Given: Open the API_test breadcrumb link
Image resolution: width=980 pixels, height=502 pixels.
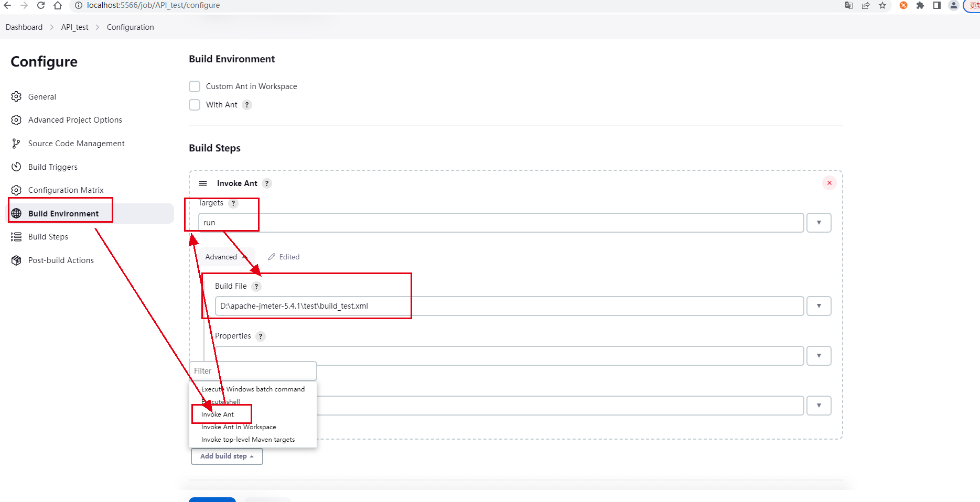Looking at the screenshot, I should point(74,27).
